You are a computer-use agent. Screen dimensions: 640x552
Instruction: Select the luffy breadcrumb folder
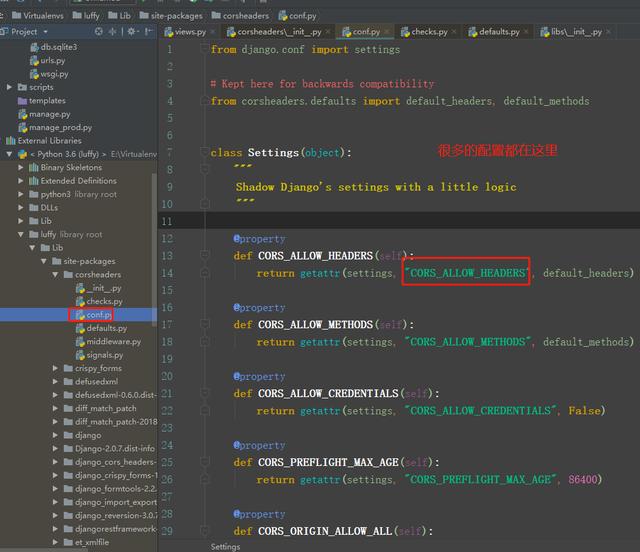(x=86, y=16)
